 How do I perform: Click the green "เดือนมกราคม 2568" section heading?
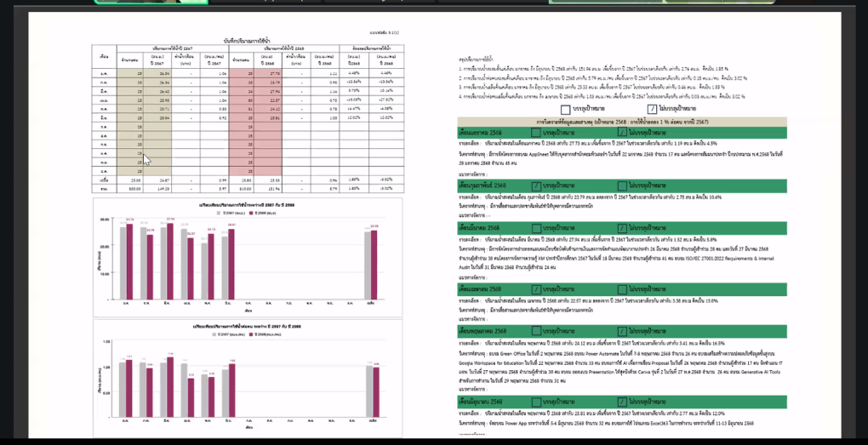coord(483,133)
